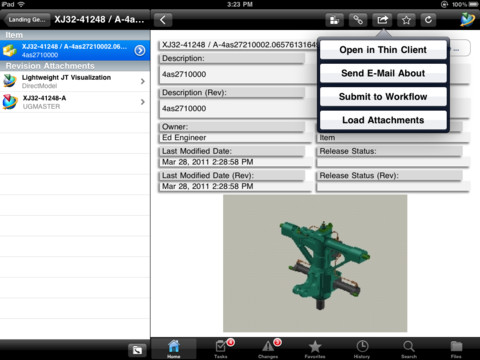Image resolution: width=480 pixels, height=360 pixels.
Task: Select Send E-Mail About option
Action: point(383,73)
